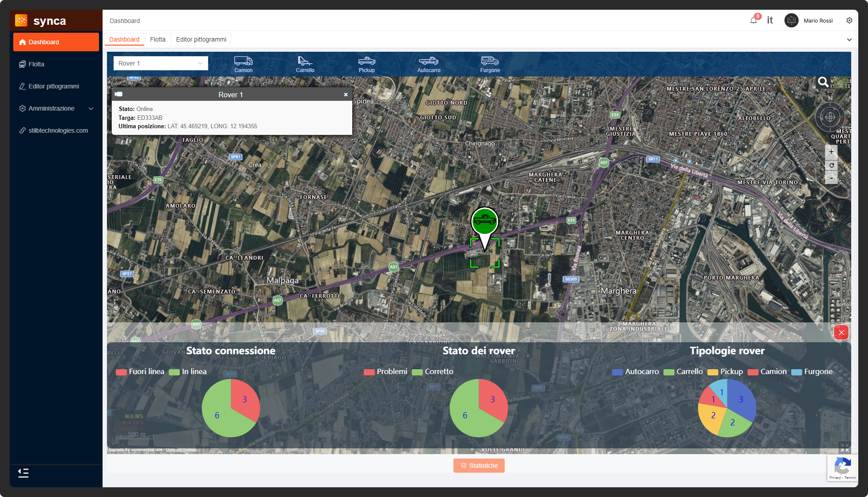Toggle In linea legend item

pos(188,372)
